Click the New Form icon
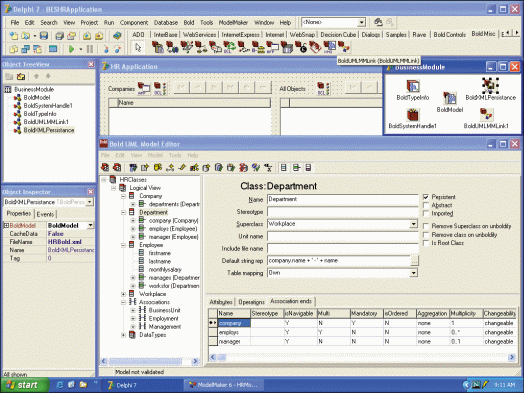Image resolution: width=524 pixels, height=393 pixels. 53,49
